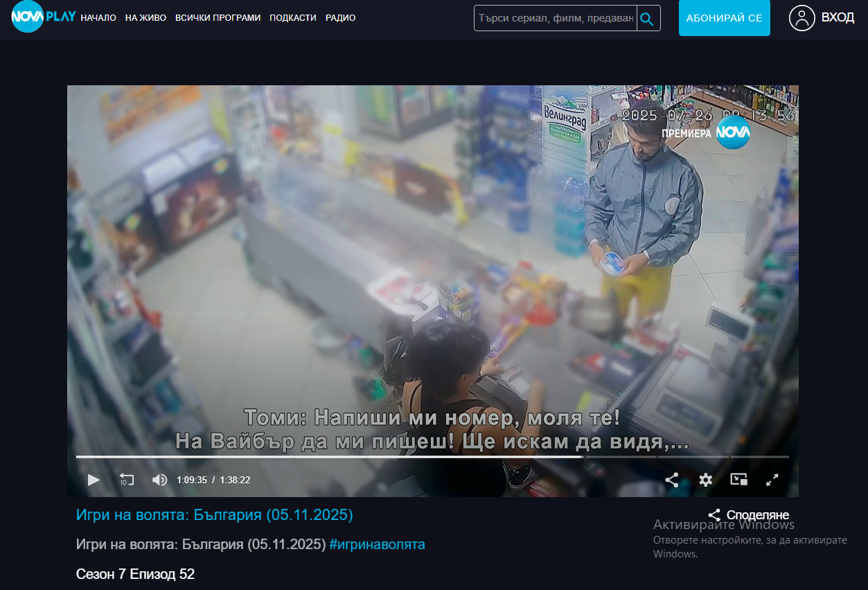Navigate to ПОДКАСТИ
The width and height of the screenshot is (868, 590).
point(292,18)
